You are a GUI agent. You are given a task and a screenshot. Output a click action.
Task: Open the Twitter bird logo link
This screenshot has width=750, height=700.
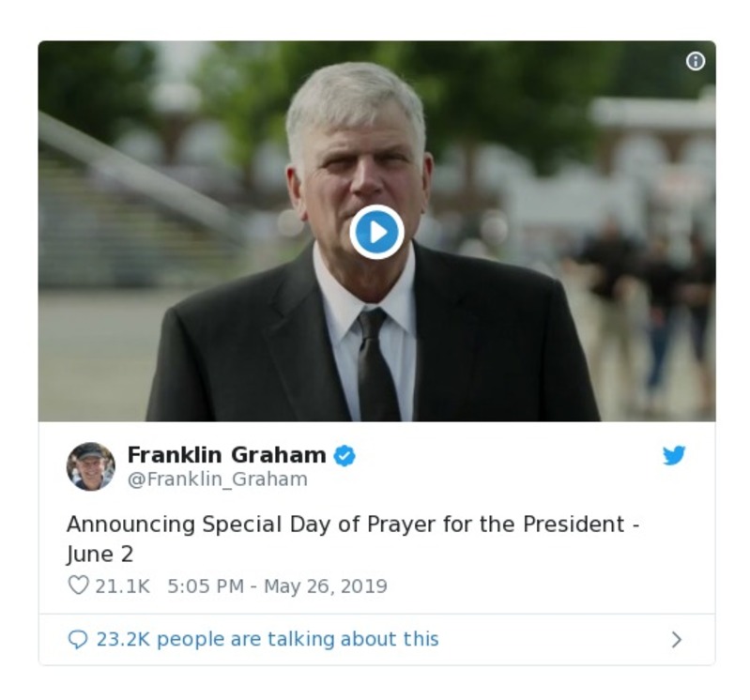pyautogui.click(x=674, y=456)
